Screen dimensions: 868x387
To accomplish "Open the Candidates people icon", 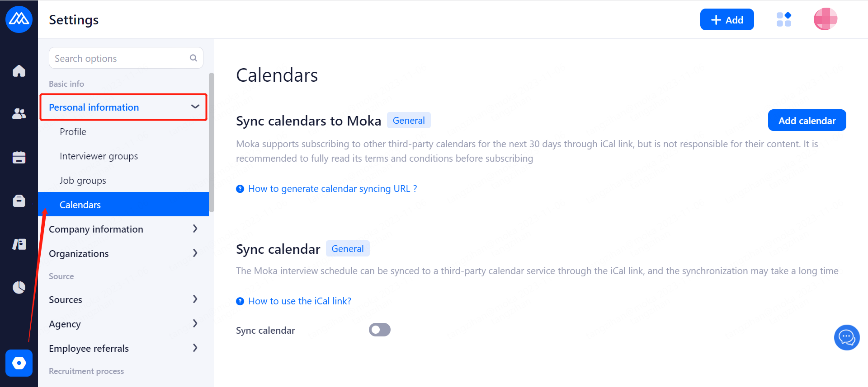I will tap(19, 114).
